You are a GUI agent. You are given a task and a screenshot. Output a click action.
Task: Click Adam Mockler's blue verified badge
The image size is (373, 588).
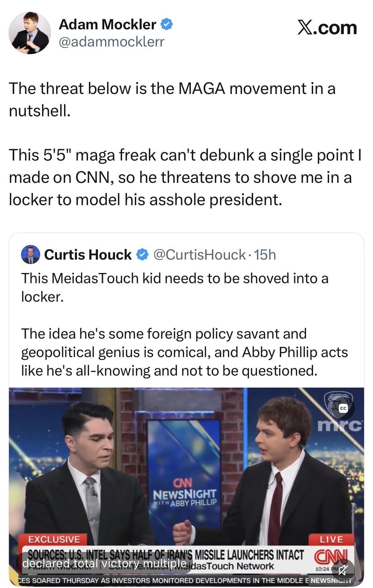pos(167,24)
